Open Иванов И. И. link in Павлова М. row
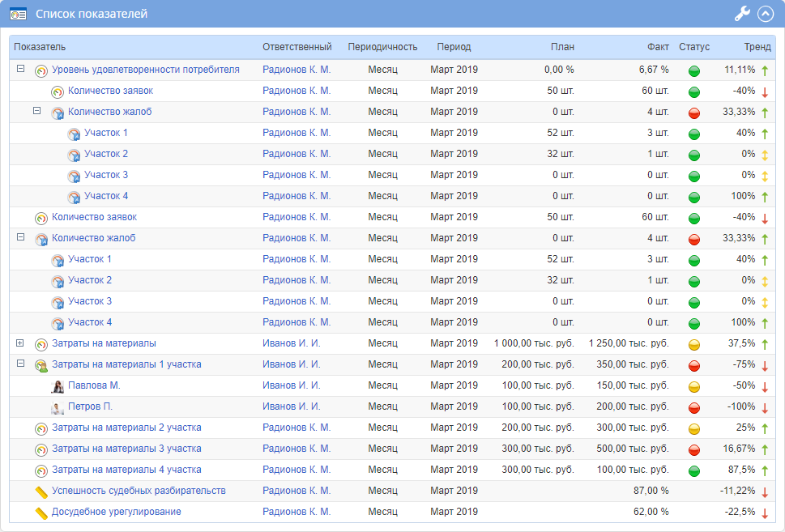 click(291, 385)
